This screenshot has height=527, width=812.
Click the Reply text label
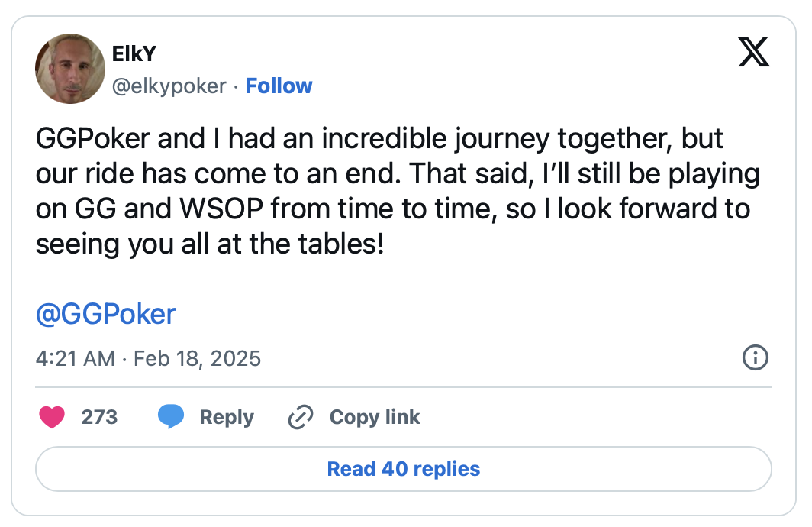pos(226,417)
